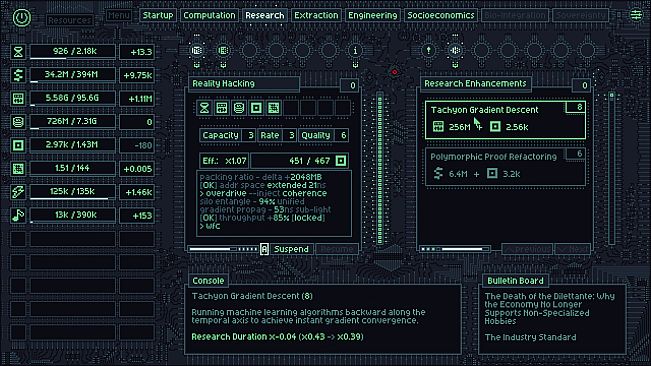Click the hourglass time resource icon
Image resolution: width=651 pixels, height=366 pixels.
click(x=18, y=52)
